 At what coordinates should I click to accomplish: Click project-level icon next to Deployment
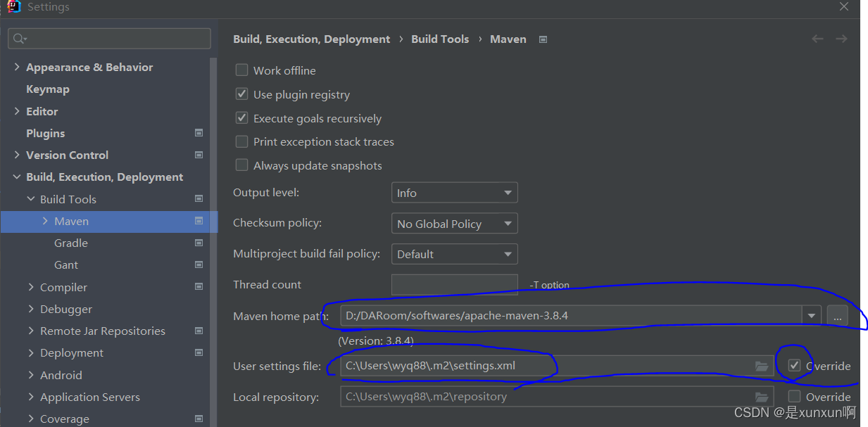[199, 352]
